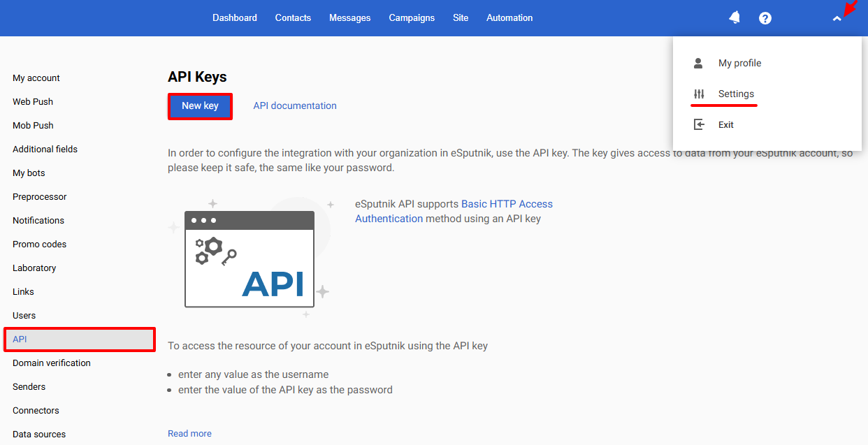This screenshot has width=868, height=445.
Task: Open My profile from the account menu
Action: pyautogui.click(x=739, y=63)
